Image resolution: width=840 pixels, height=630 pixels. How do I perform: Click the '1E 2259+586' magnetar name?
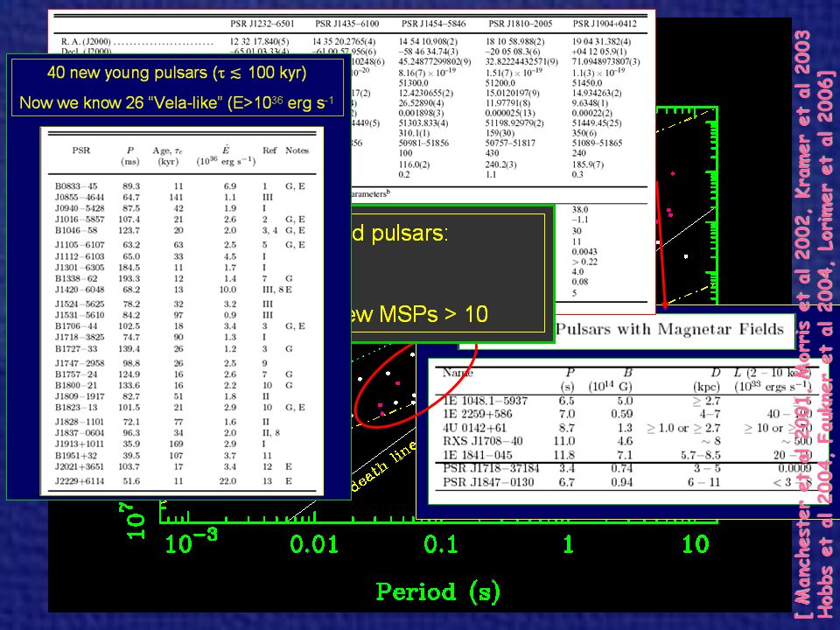click(x=478, y=414)
